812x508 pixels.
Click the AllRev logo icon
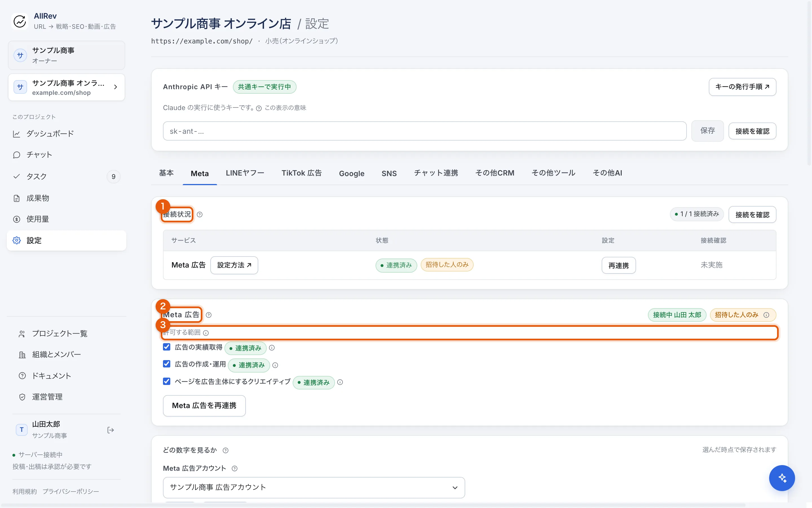tap(20, 21)
